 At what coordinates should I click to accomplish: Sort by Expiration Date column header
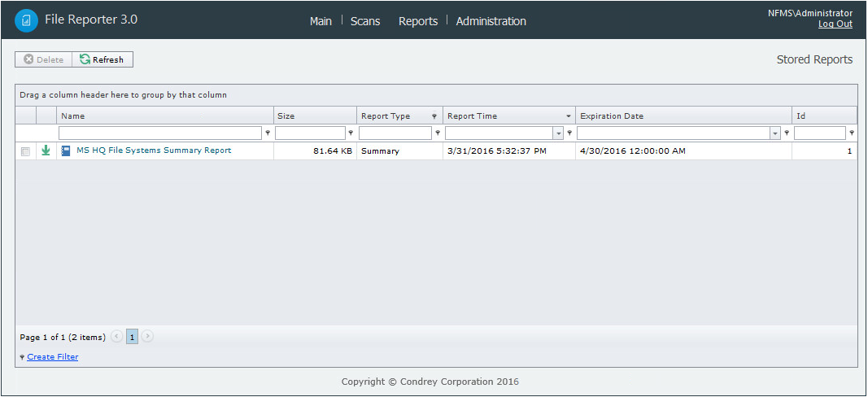point(683,116)
